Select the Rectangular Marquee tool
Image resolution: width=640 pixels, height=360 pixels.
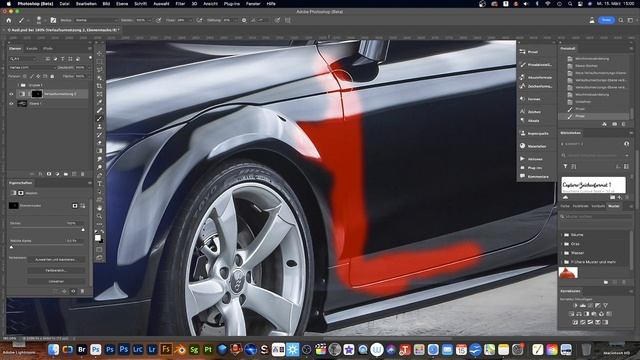pos(100,62)
